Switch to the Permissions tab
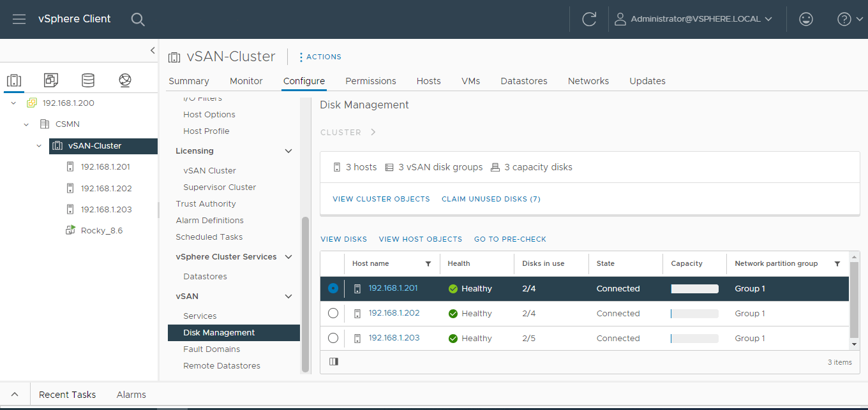The width and height of the screenshot is (868, 410). click(371, 81)
